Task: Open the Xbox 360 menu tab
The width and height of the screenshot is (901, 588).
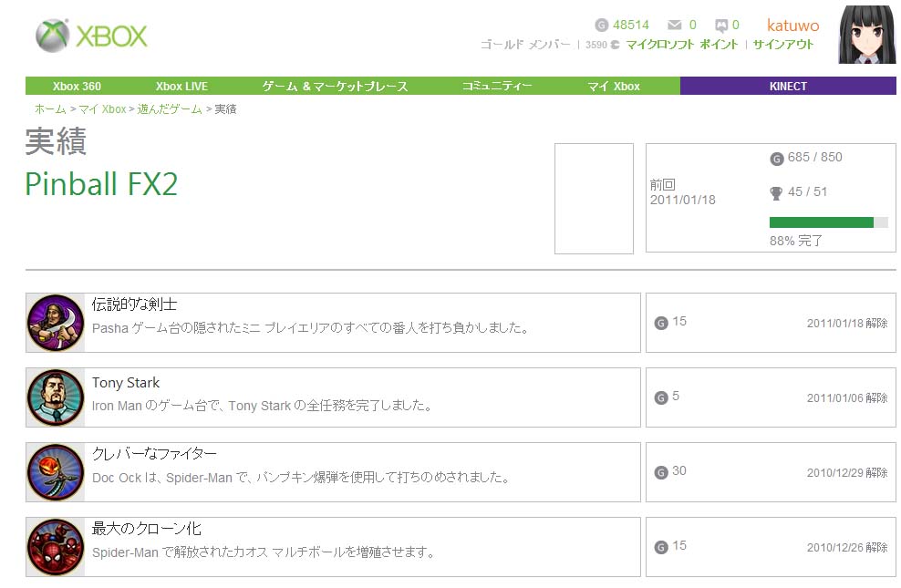Action: 77,86
